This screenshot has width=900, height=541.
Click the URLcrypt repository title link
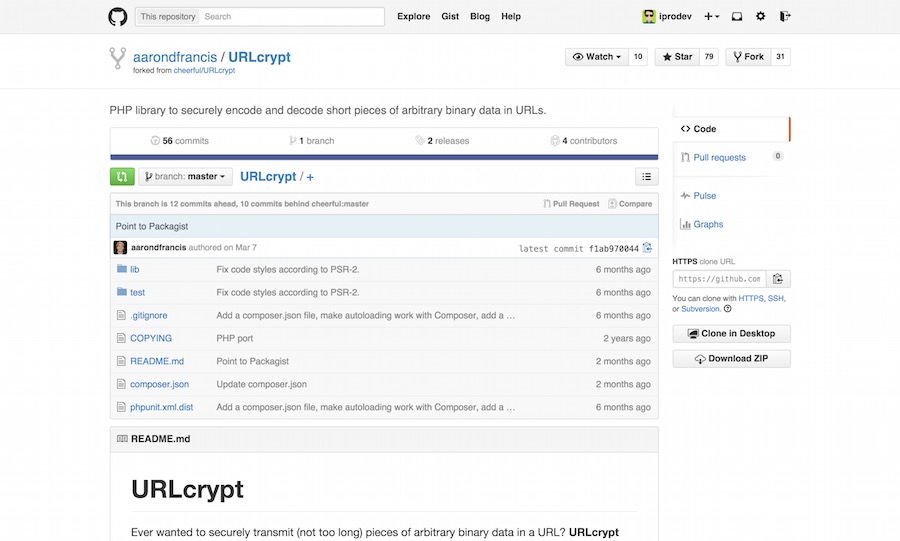pyautogui.click(x=259, y=57)
